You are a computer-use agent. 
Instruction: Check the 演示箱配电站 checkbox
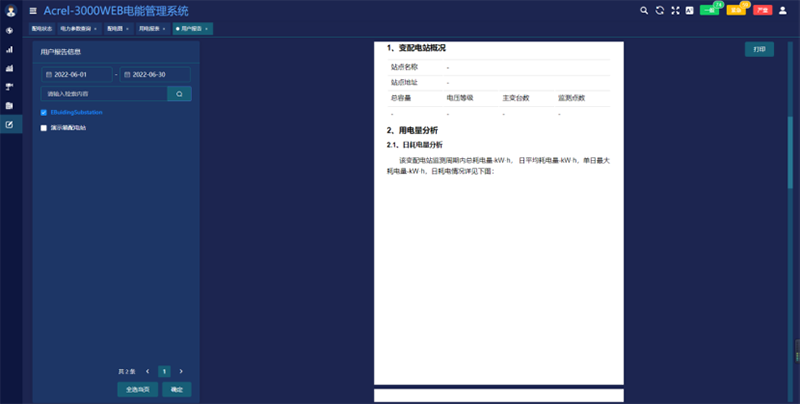(x=44, y=128)
